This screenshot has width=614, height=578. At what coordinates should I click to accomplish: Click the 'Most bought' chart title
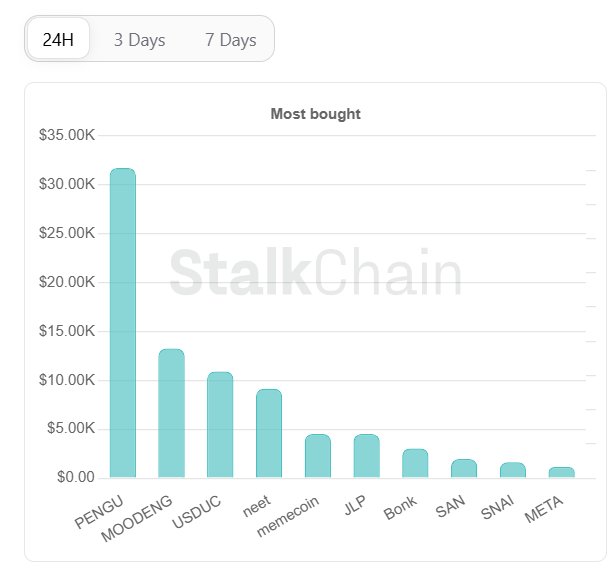coord(315,114)
